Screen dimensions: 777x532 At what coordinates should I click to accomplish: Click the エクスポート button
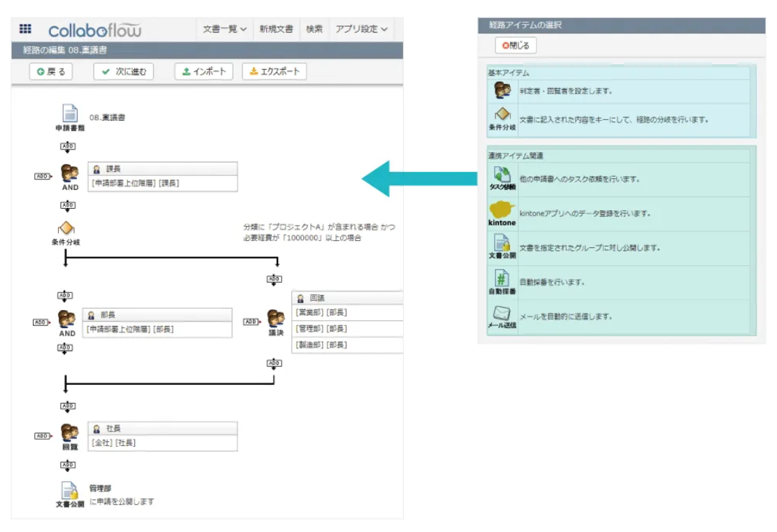(274, 71)
